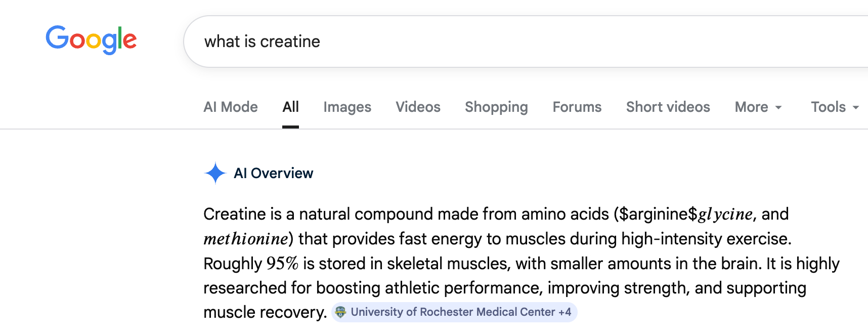Go to the Videos tab
The image size is (868, 336).
(418, 107)
